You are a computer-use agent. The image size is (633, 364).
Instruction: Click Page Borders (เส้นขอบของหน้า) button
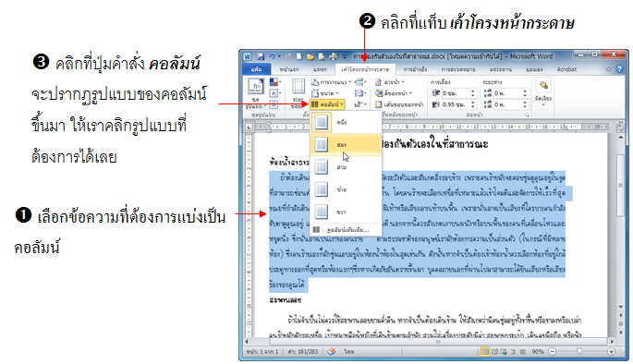click(x=399, y=104)
